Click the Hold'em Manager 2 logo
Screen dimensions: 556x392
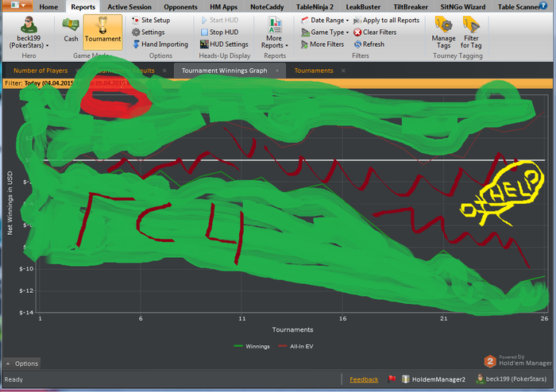(490, 361)
